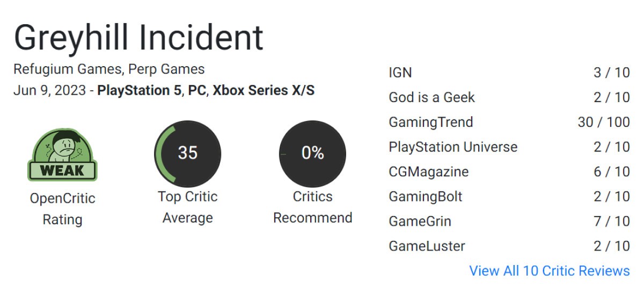Select the Xbox Series X/S platform label
This screenshot has width=644, height=301.
(264, 90)
